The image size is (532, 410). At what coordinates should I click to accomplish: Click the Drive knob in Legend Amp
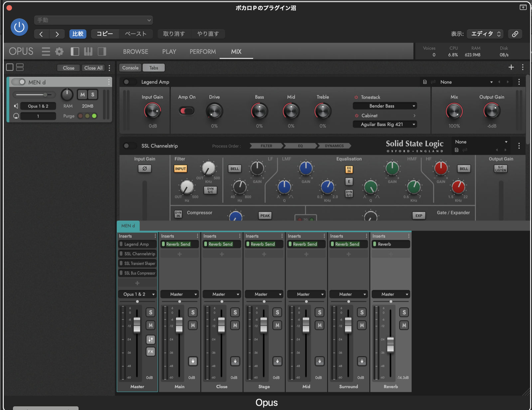coord(214,111)
